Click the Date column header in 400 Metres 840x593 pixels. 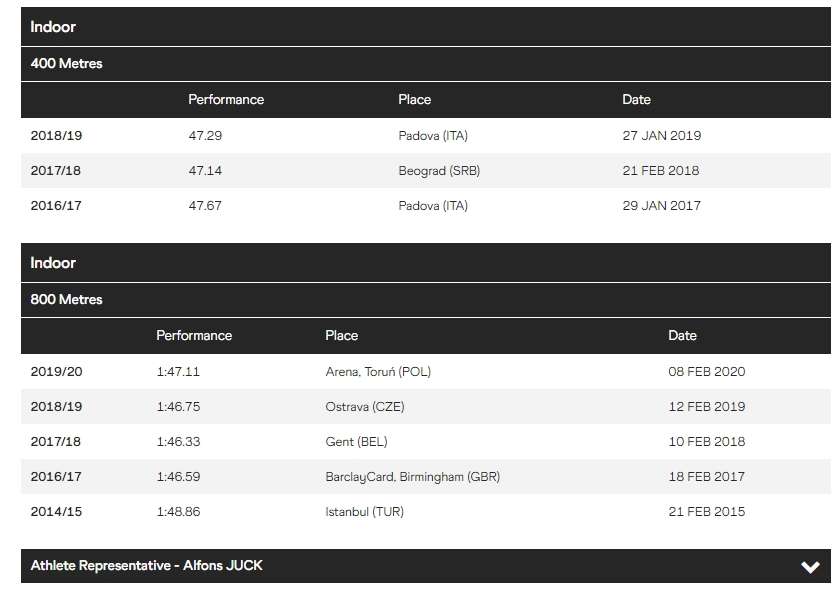636,100
